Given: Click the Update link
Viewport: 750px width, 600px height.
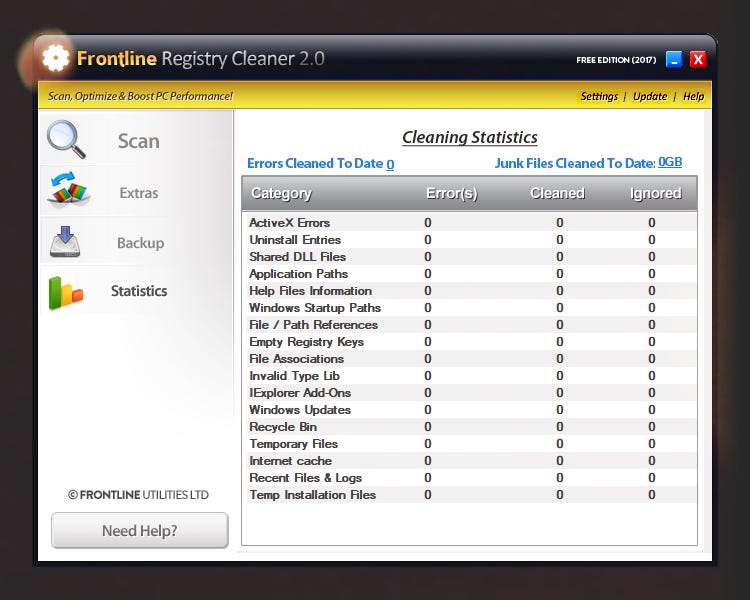Looking at the screenshot, I should coord(650,96).
